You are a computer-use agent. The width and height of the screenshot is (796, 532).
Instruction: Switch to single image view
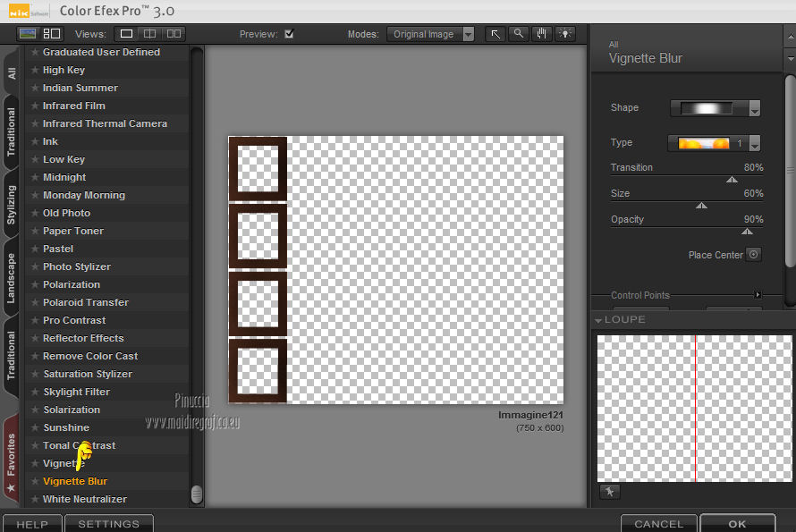[x=127, y=34]
